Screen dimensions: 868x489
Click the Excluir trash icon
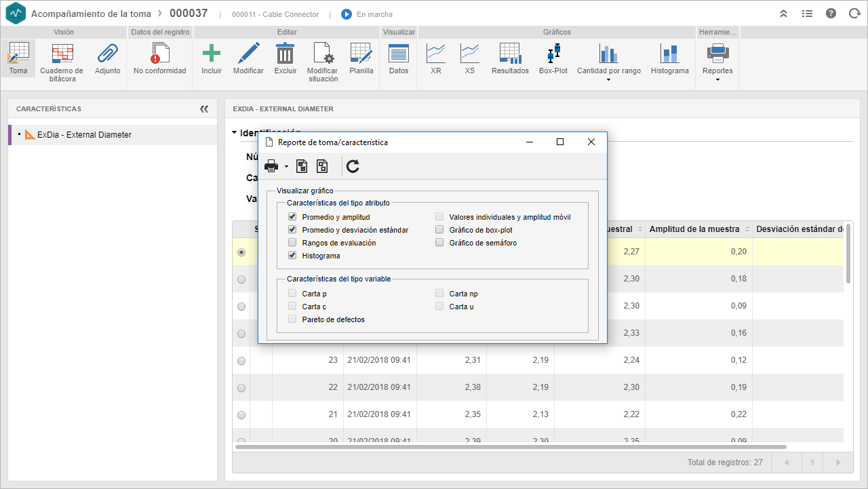pos(285,54)
